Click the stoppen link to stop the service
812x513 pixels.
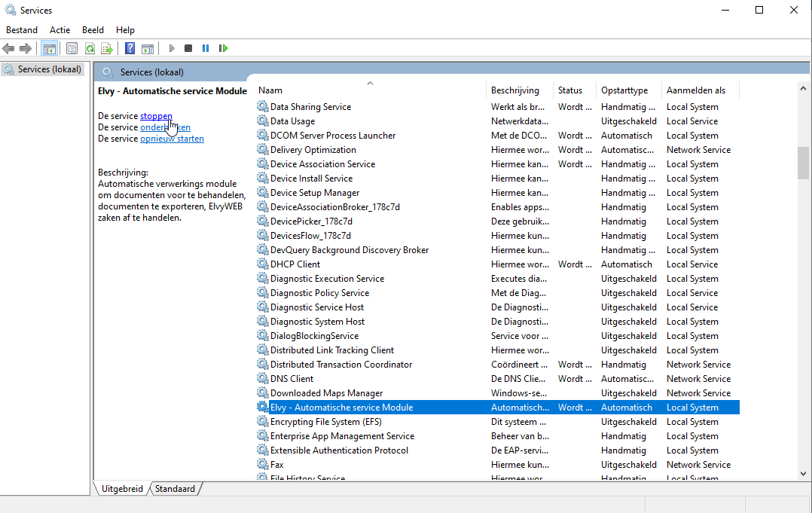pos(157,116)
